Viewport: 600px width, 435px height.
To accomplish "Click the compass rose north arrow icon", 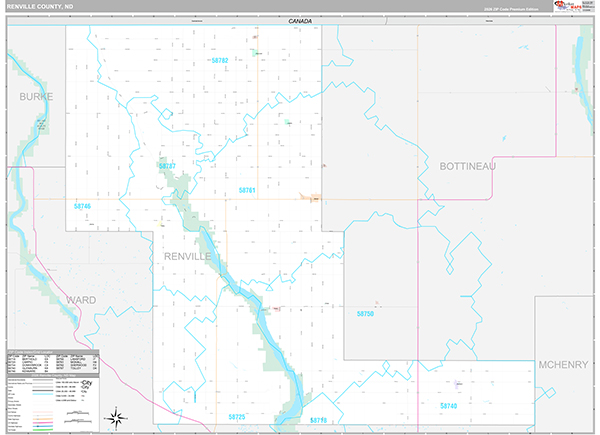I will tap(117, 416).
